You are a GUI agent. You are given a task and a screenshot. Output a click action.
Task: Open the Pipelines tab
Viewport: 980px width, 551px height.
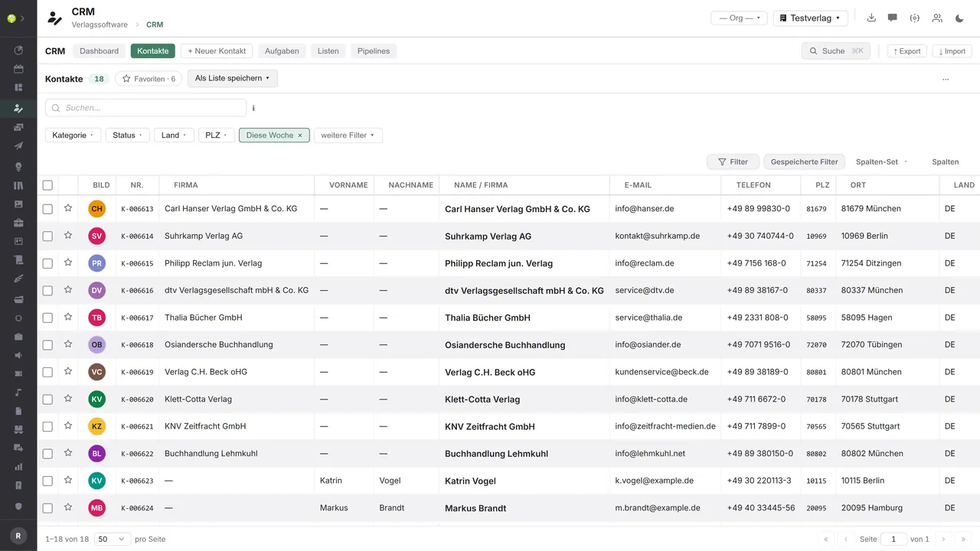click(x=374, y=51)
